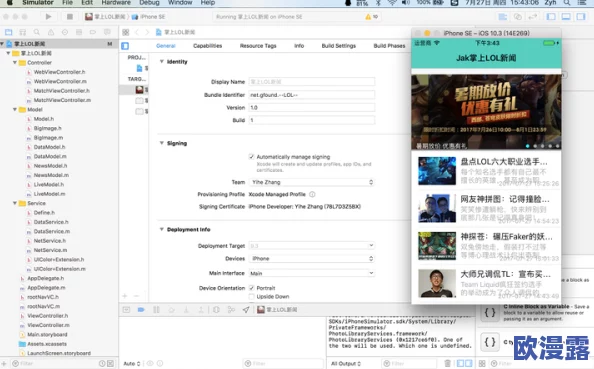Select the assistant editor icon
Image resolution: width=594 pixels, height=369 pixels.
tap(517, 17)
